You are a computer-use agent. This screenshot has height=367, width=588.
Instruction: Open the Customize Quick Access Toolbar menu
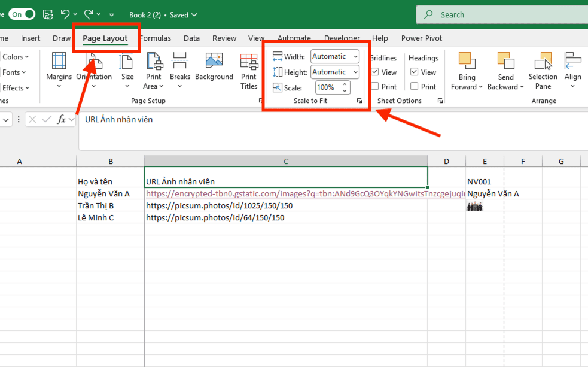click(111, 14)
